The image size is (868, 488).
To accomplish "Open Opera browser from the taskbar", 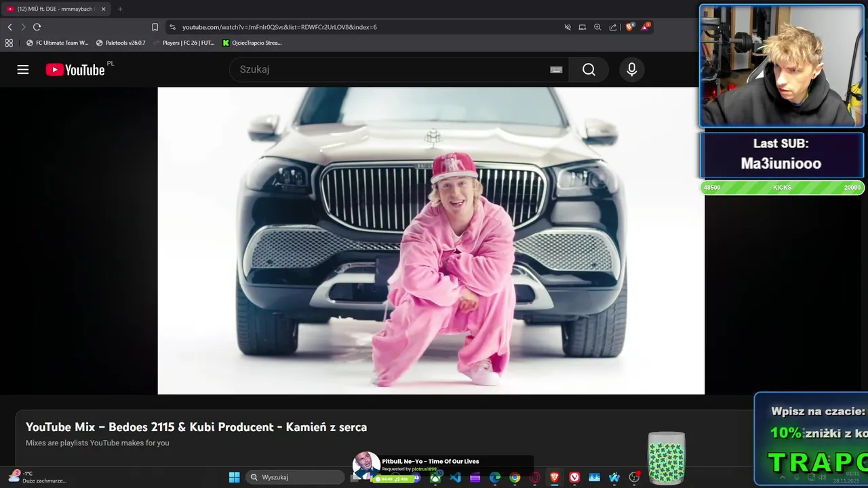I will 534,477.
